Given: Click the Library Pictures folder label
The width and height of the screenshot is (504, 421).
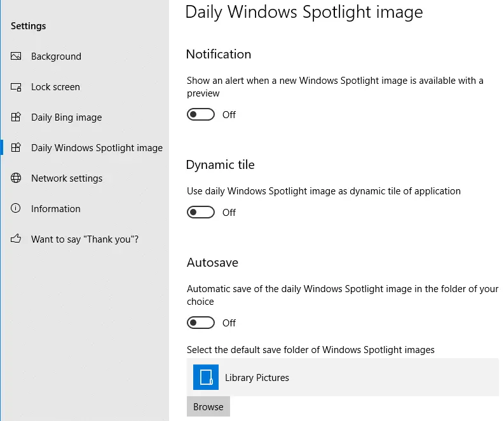Looking at the screenshot, I should [257, 378].
